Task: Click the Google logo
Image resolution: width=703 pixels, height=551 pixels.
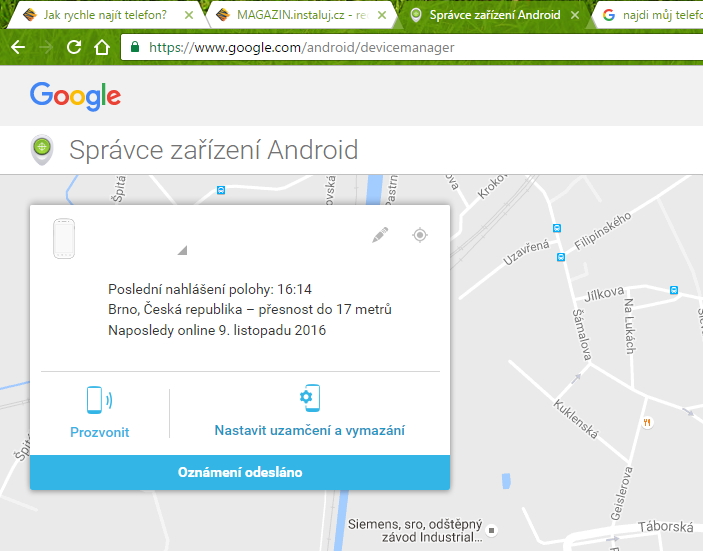Action: pos(75,96)
